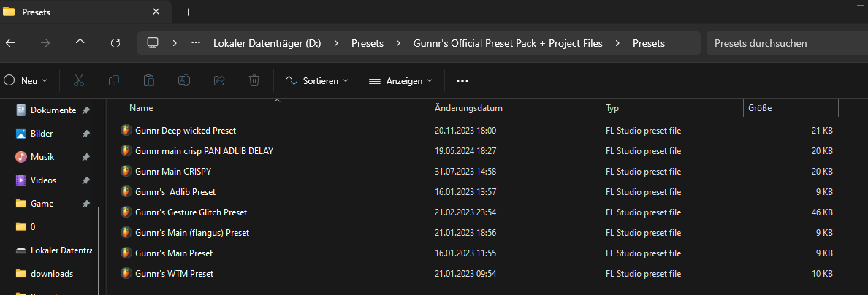
Task: Navigate to Lokaler Datenträger (D:) breadcrumb
Action: (x=267, y=43)
